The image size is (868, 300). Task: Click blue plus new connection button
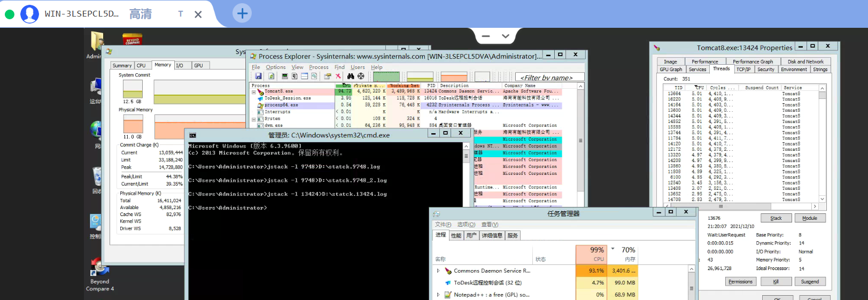click(242, 13)
